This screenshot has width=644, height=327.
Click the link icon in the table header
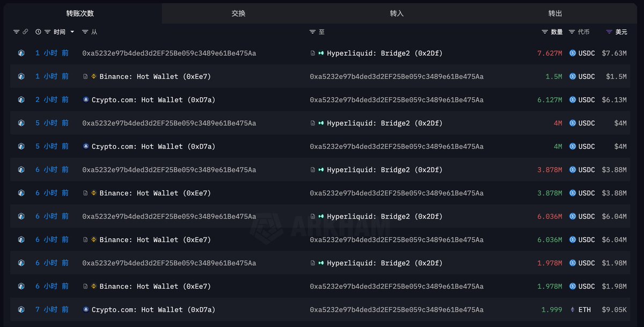pyautogui.click(x=25, y=32)
